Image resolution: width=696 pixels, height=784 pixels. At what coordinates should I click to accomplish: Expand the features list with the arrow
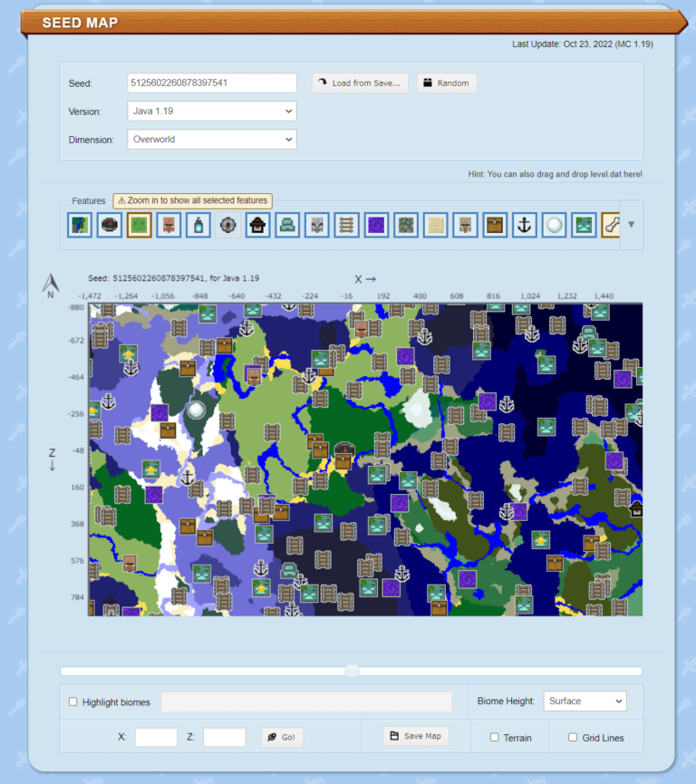(632, 225)
